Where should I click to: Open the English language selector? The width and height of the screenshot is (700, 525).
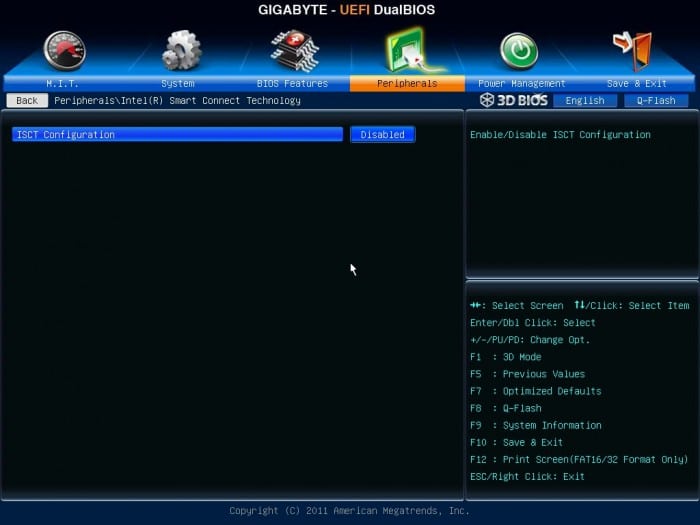point(585,100)
